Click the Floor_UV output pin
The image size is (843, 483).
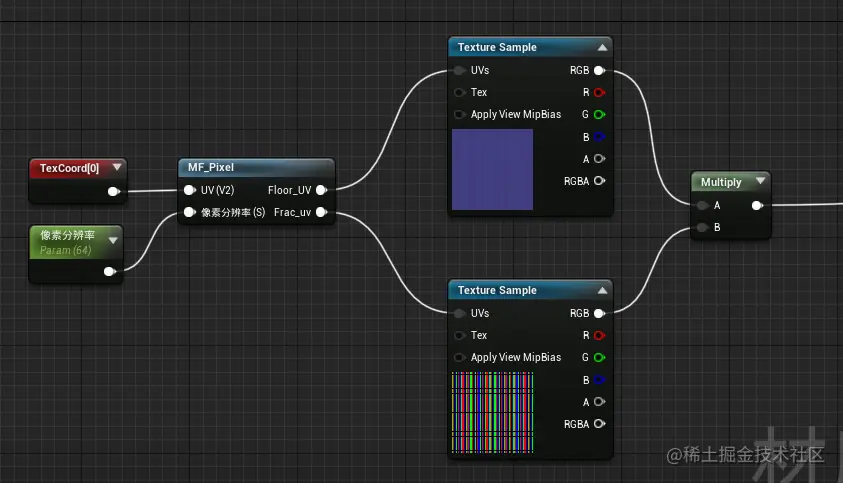point(322,190)
